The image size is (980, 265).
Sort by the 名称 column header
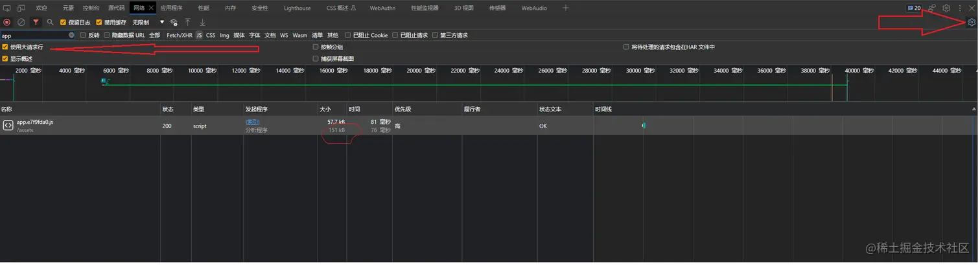click(80, 109)
